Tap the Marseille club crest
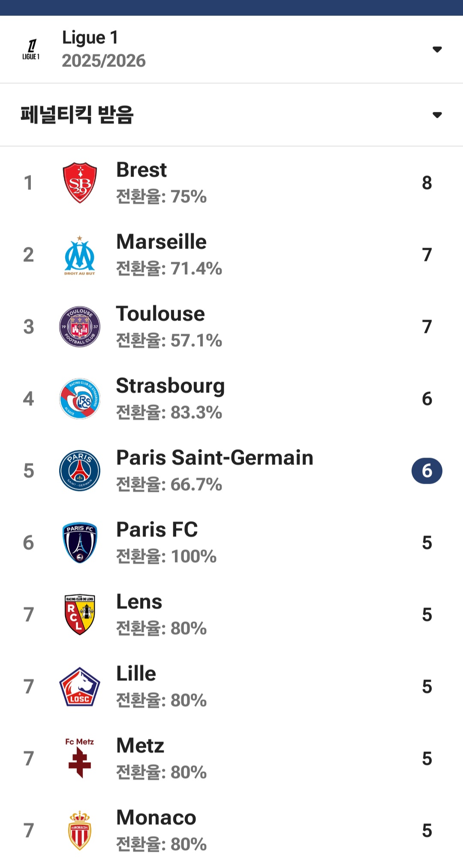 80,255
